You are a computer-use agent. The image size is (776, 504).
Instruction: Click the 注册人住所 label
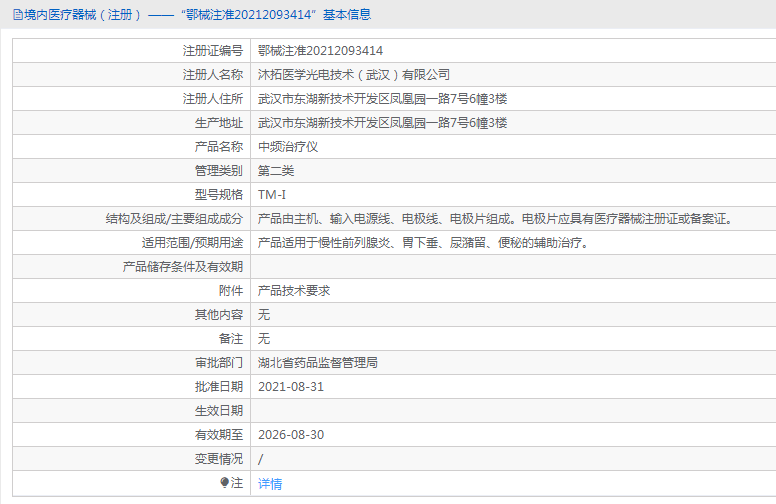[213, 99]
